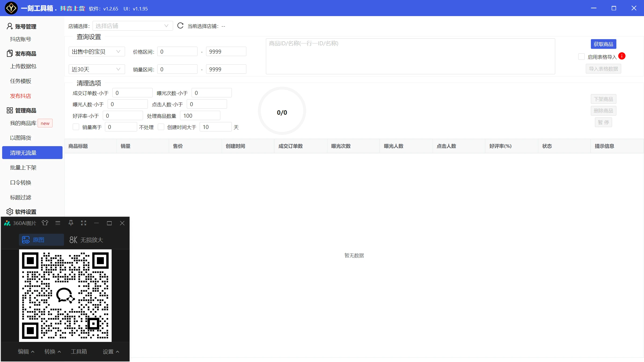Tick the 创建时间大于 checkbox
644x362 pixels.
pos(161,127)
